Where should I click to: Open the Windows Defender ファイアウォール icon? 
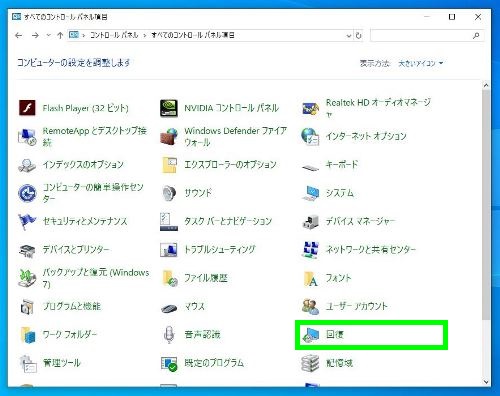pos(169,137)
